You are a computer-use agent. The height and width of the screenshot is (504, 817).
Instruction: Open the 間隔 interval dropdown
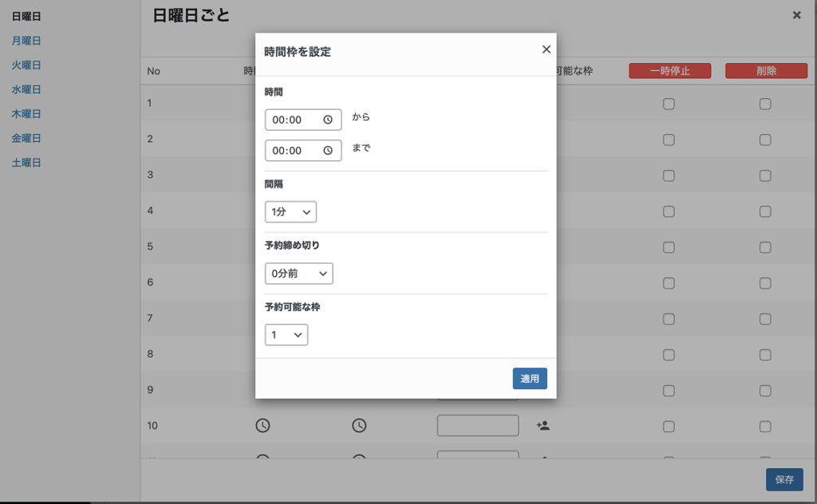click(x=290, y=212)
